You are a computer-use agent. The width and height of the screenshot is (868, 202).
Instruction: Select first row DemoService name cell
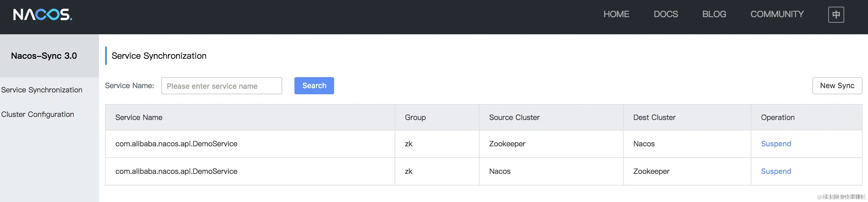(x=250, y=144)
